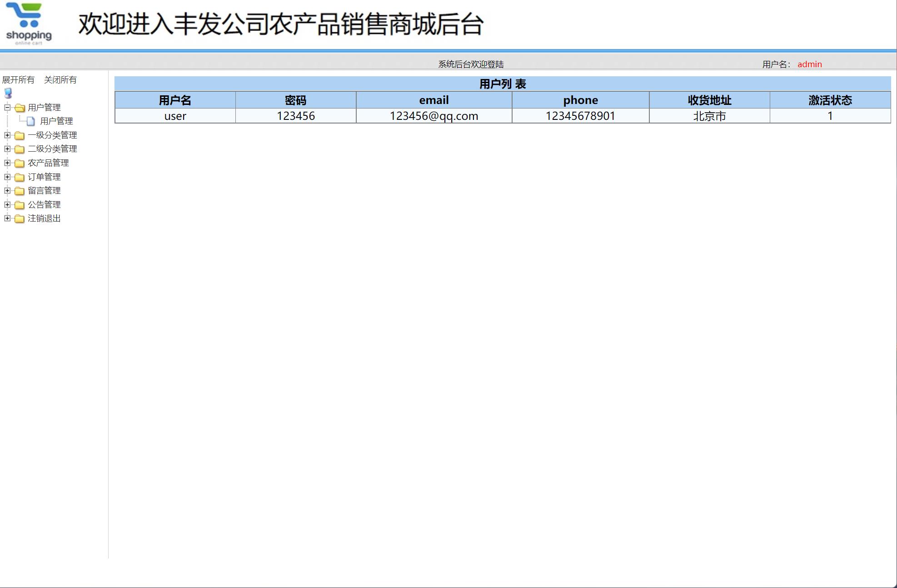Select the 注销退出 menu entry
The width and height of the screenshot is (897, 588).
pos(45,218)
